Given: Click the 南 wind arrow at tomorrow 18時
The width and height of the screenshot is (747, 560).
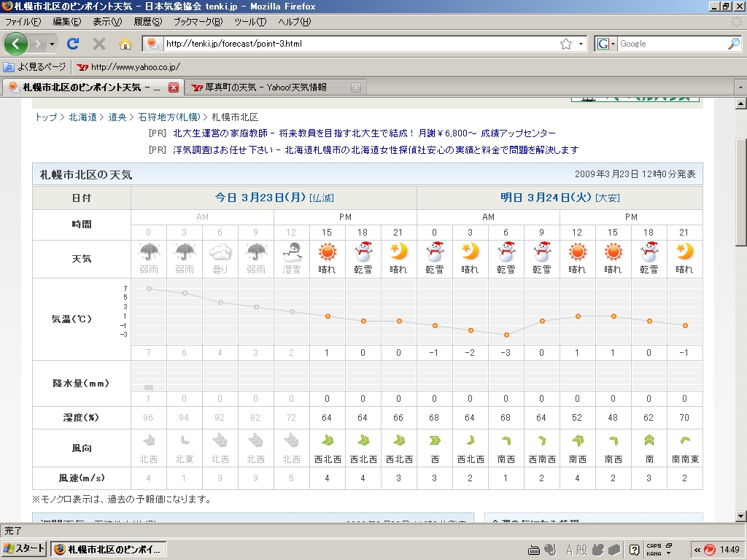Looking at the screenshot, I should pos(649,440).
